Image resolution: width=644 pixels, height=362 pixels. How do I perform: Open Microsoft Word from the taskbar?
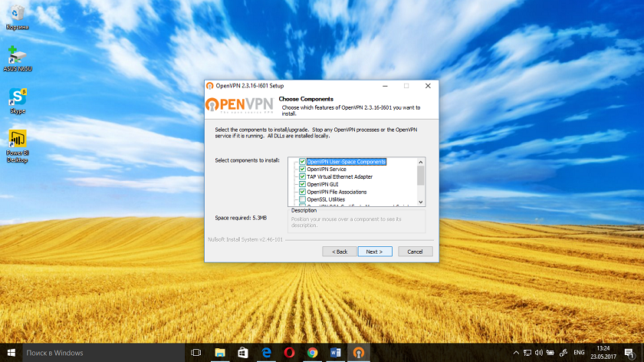(336, 353)
